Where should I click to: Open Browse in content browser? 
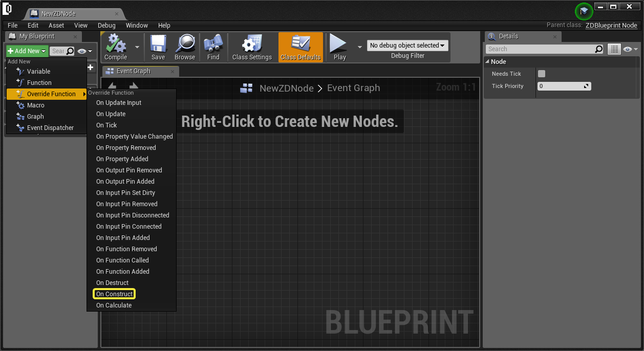coord(184,47)
